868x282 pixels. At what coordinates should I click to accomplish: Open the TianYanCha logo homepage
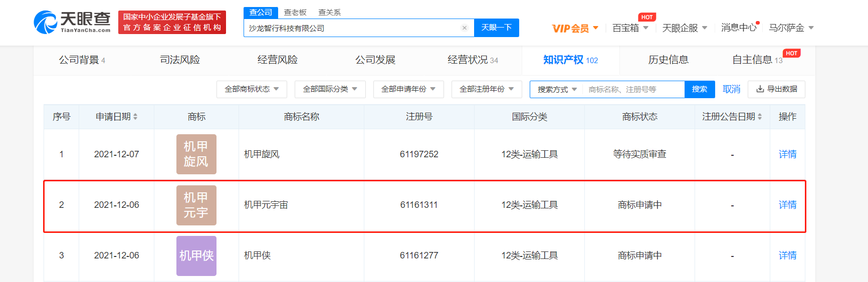point(72,23)
